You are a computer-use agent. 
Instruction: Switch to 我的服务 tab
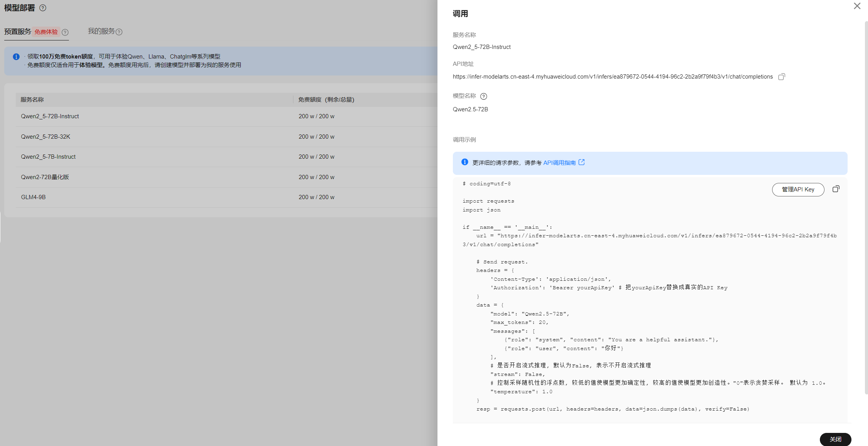pyautogui.click(x=101, y=31)
